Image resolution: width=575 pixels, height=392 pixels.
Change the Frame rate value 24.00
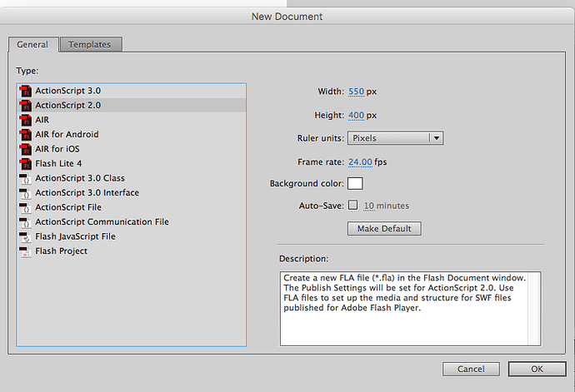[360, 161]
